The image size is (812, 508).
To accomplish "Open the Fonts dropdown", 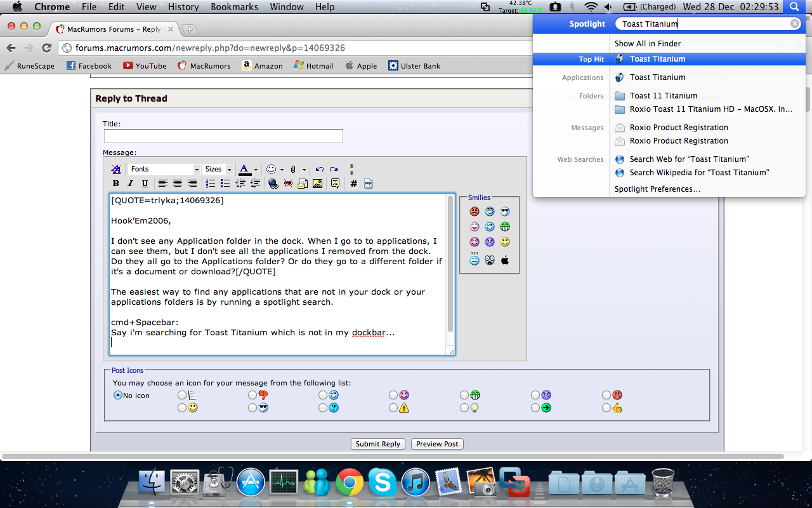I will (164, 170).
